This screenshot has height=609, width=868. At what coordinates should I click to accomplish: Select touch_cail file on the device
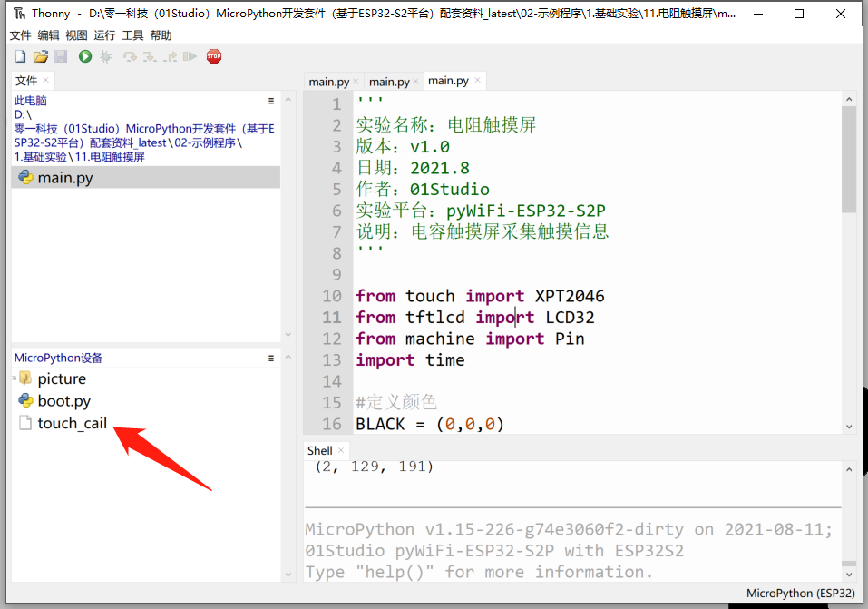click(72, 424)
